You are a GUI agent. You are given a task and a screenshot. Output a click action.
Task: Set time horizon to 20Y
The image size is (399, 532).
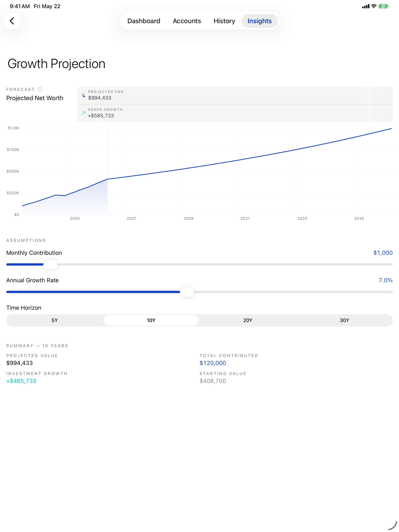tap(247, 320)
